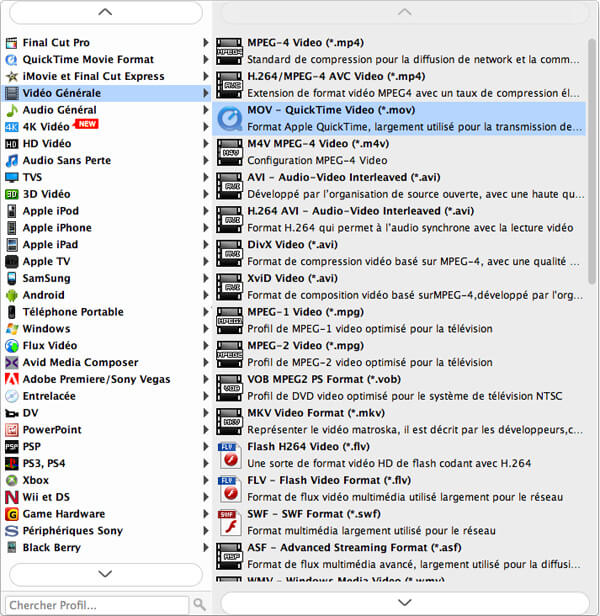This screenshot has width=600, height=616.
Task: Click the QuickTime Movie Format icon
Action: [x=12, y=60]
